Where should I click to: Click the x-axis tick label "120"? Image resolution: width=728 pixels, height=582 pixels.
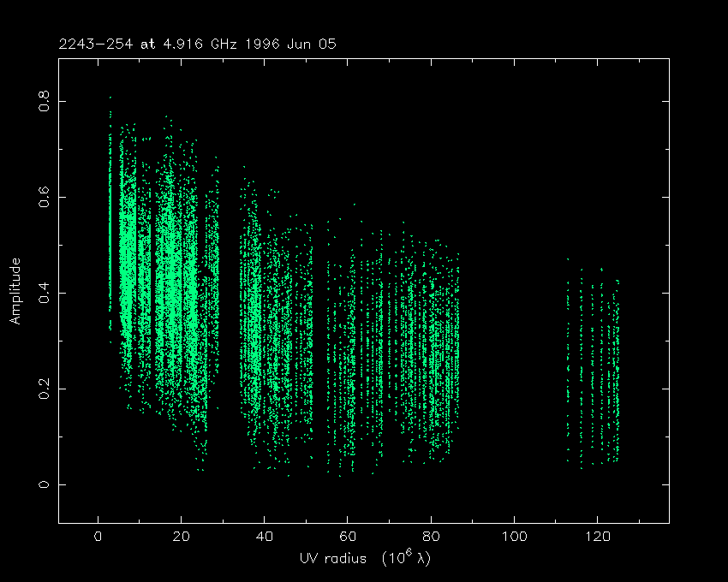[597, 538]
